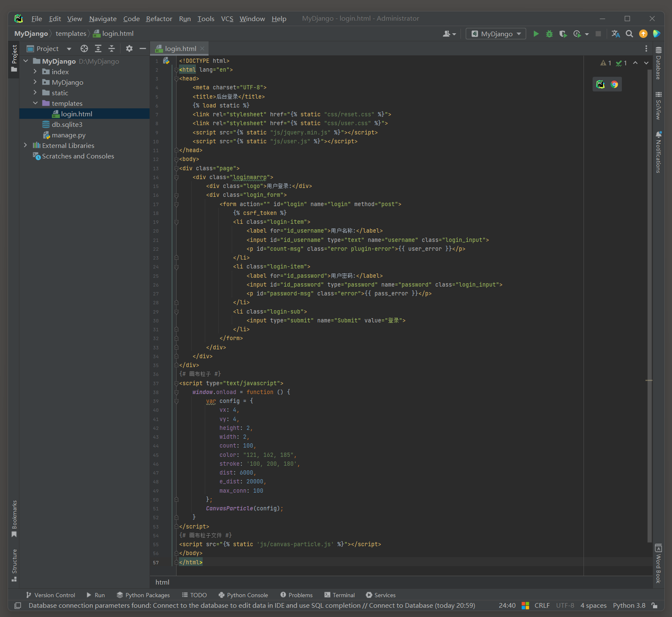
Task: Open the Refactor menu
Action: coord(159,19)
